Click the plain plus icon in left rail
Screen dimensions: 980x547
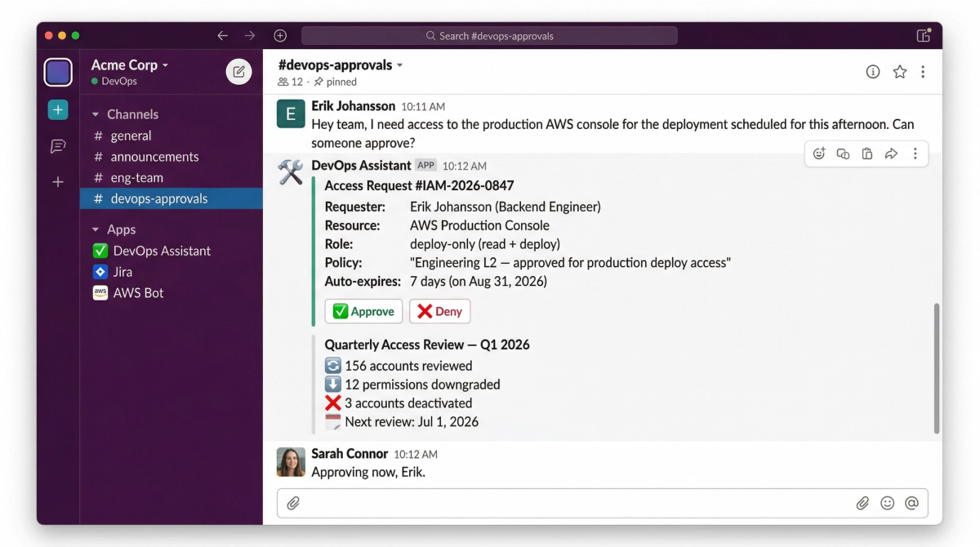pyautogui.click(x=58, y=182)
